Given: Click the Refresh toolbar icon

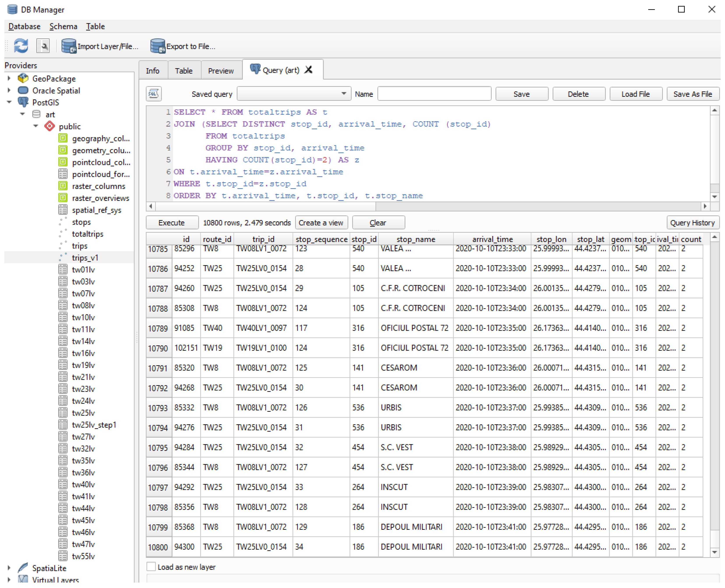Looking at the screenshot, I should (21, 46).
